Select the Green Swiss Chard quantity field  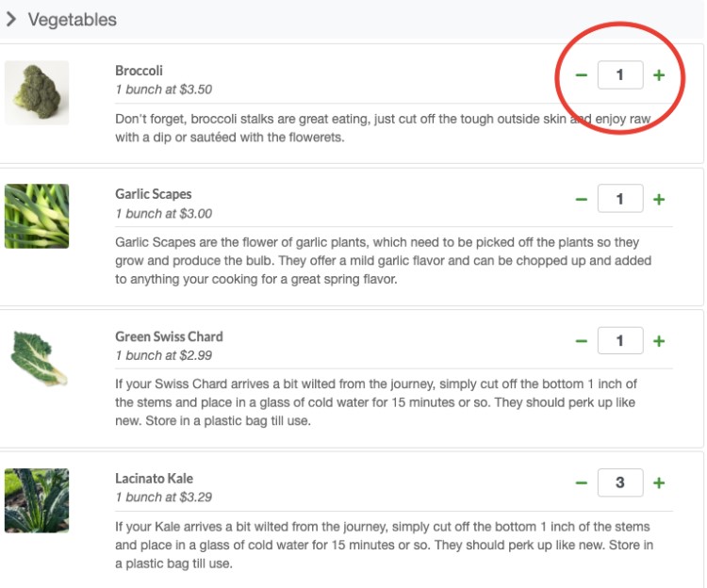click(620, 341)
